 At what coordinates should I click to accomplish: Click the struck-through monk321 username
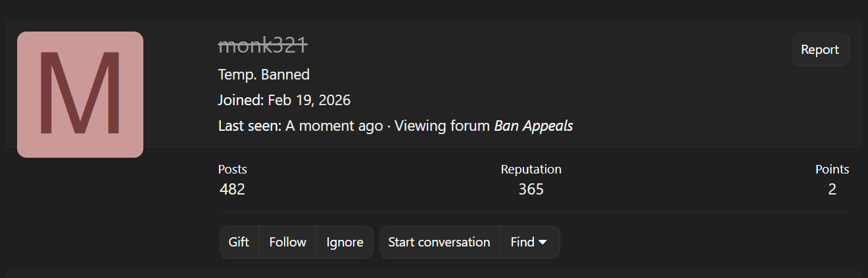tap(262, 45)
